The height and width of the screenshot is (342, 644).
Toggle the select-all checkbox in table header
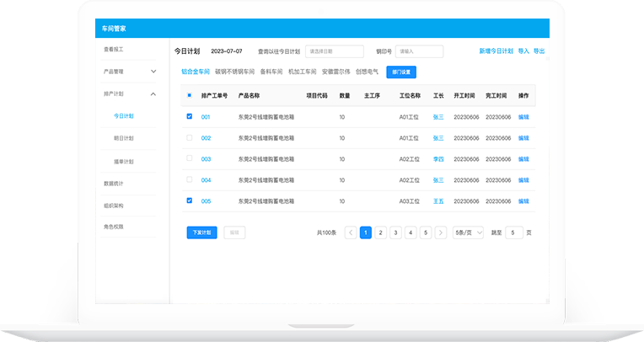click(189, 95)
